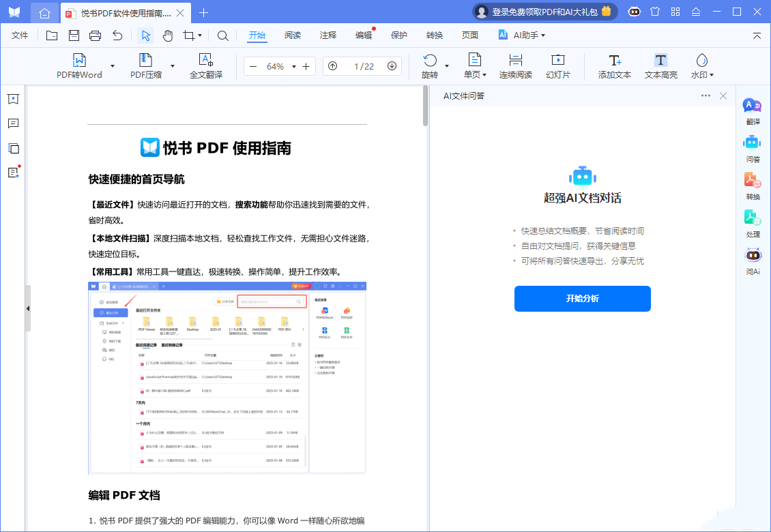This screenshot has height=532, width=771.
Task: Click the 开始分析 button
Action: click(582, 299)
